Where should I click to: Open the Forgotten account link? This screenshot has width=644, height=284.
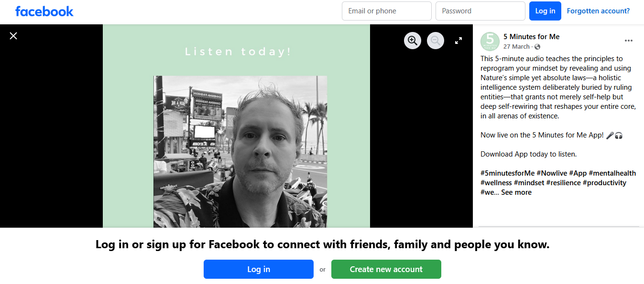pos(598,11)
